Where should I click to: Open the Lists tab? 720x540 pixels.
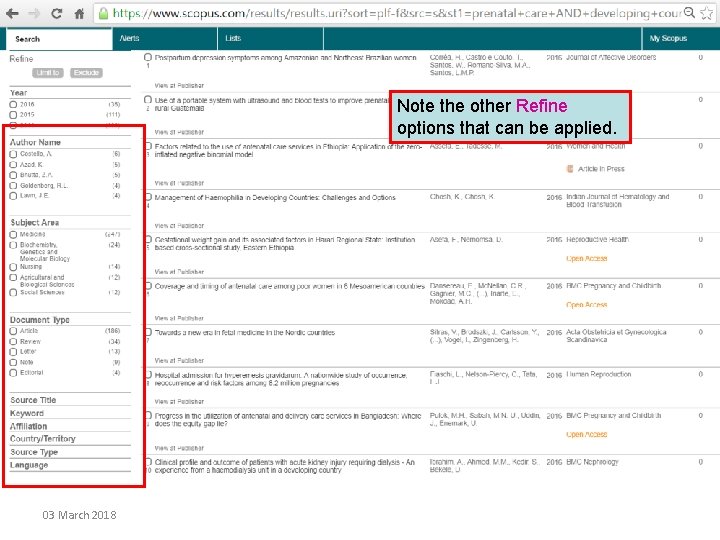pyautogui.click(x=270, y=39)
